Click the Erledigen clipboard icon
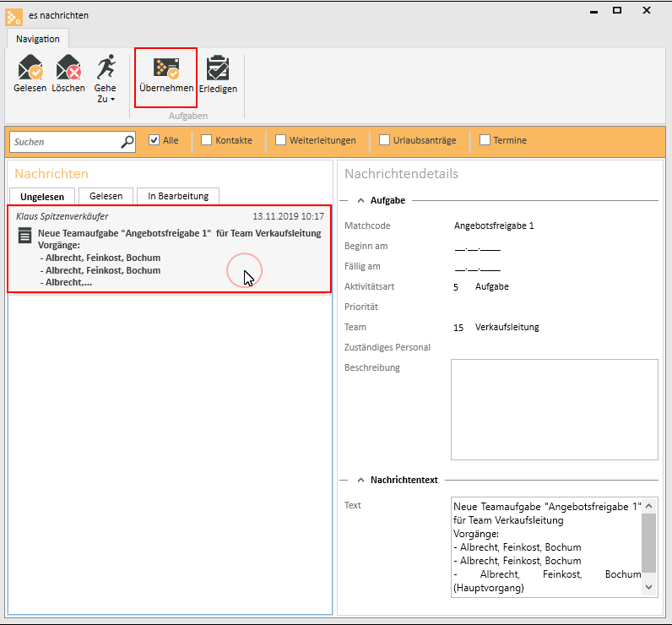 coord(218,68)
